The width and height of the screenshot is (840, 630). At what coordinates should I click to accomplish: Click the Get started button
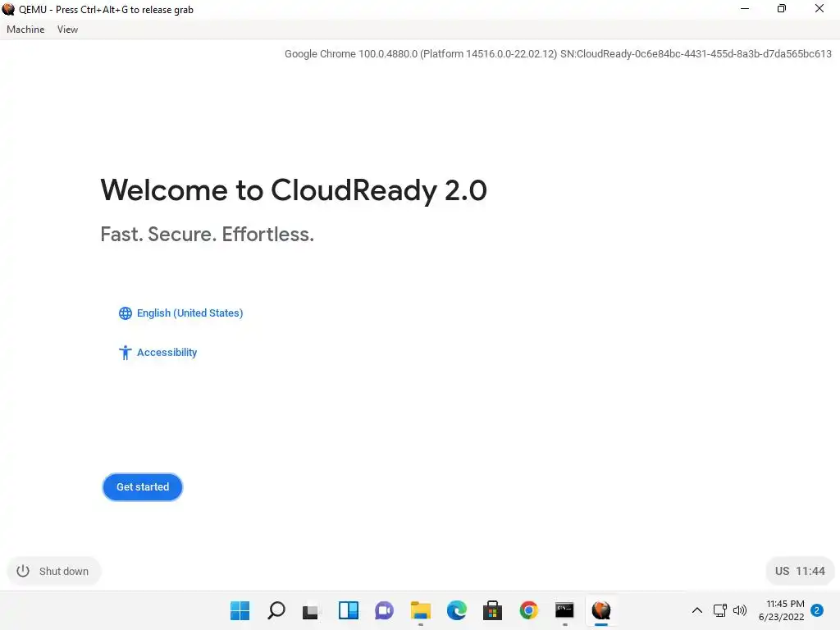pos(143,487)
